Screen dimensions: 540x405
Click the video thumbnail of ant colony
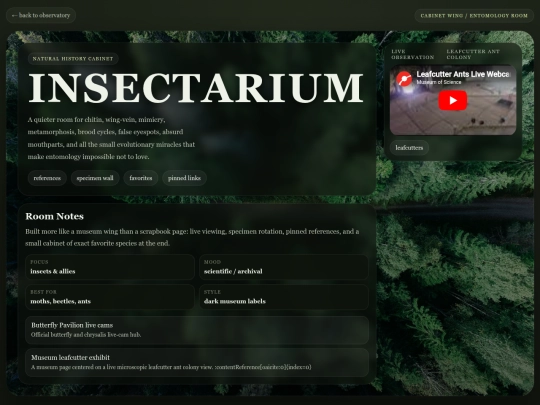[x=453, y=100]
